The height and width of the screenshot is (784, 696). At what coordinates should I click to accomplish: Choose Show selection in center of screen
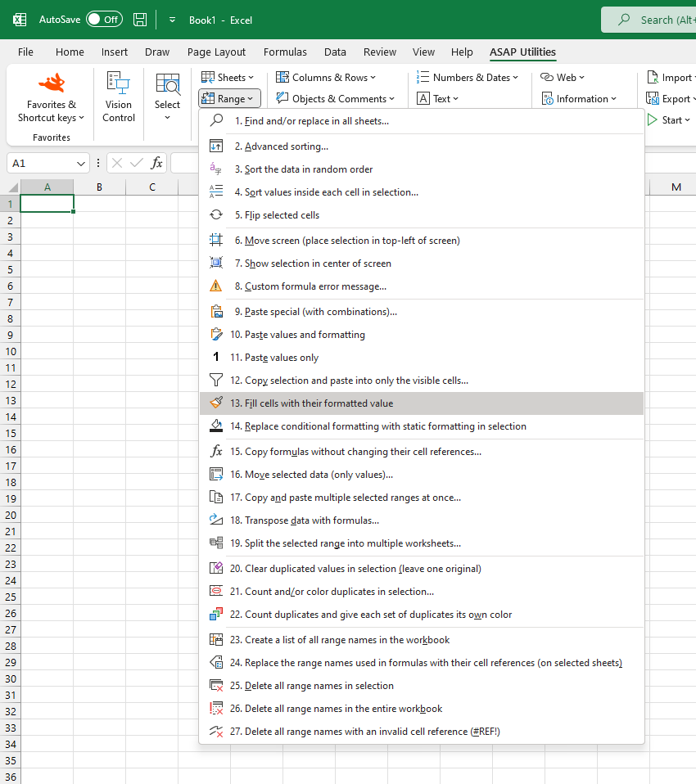tap(422, 263)
